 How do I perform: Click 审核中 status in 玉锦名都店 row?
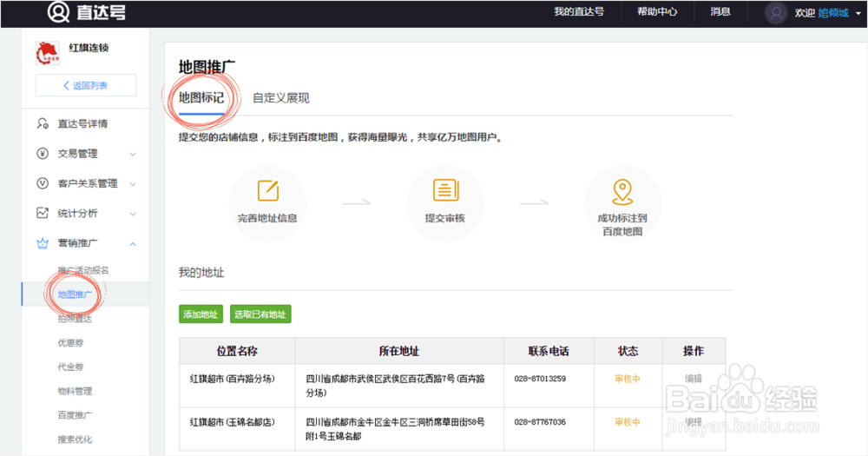coord(628,421)
